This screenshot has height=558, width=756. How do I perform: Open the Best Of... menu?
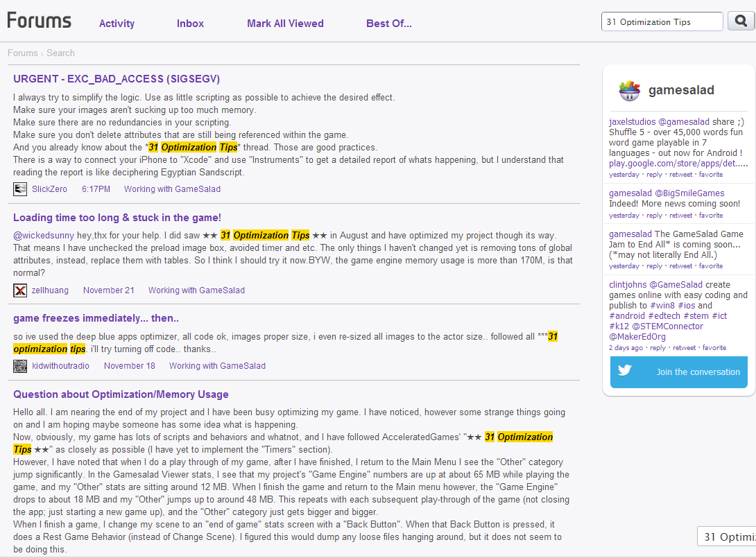point(389,24)
